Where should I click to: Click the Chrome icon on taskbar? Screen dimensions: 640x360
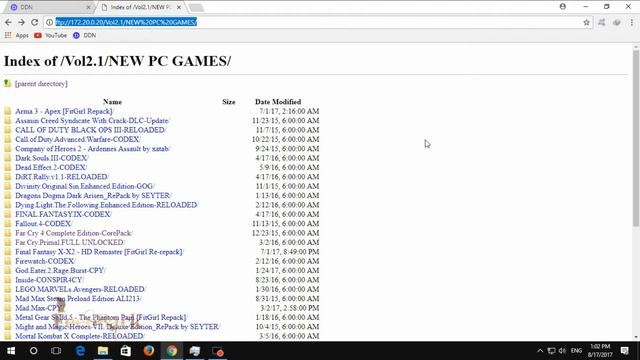[172, 351]
